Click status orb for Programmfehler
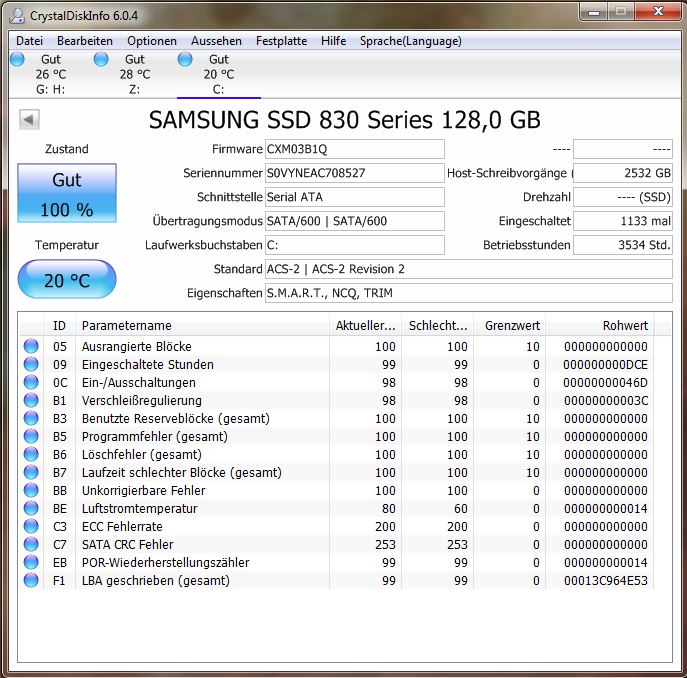Screen dimensions: 687x678 [31, 436]
